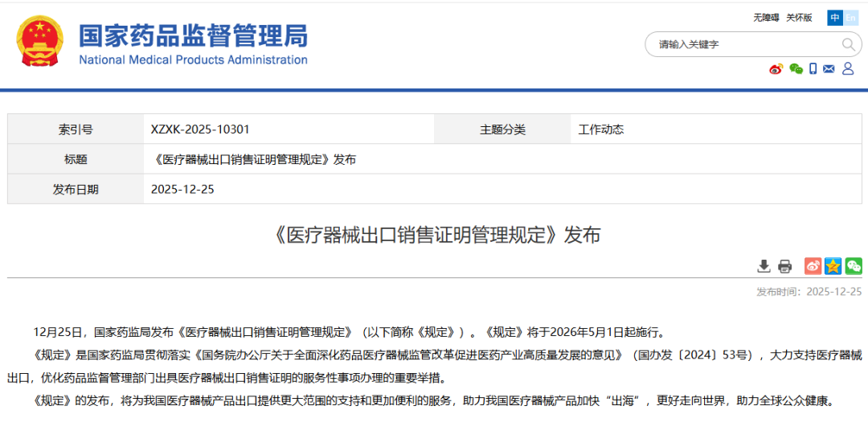The width and height of the screenshot is (868, 443).
Task: Open 关怀版 care version link
Action: click(800, 18)
